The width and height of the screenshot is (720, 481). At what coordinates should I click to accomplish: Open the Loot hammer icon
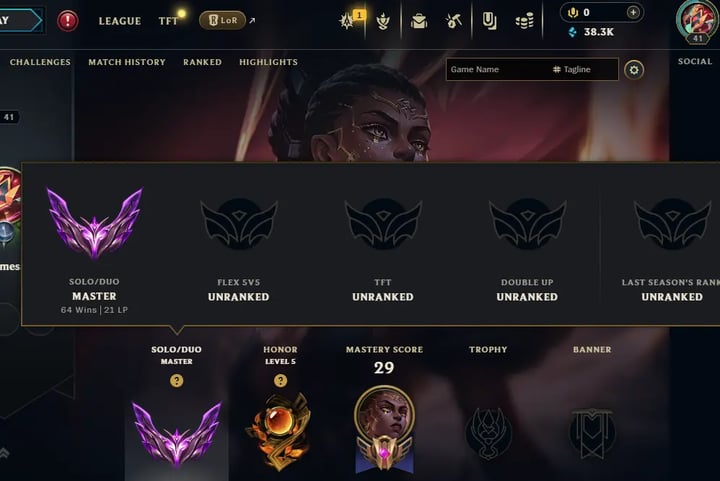pos(454,21)
